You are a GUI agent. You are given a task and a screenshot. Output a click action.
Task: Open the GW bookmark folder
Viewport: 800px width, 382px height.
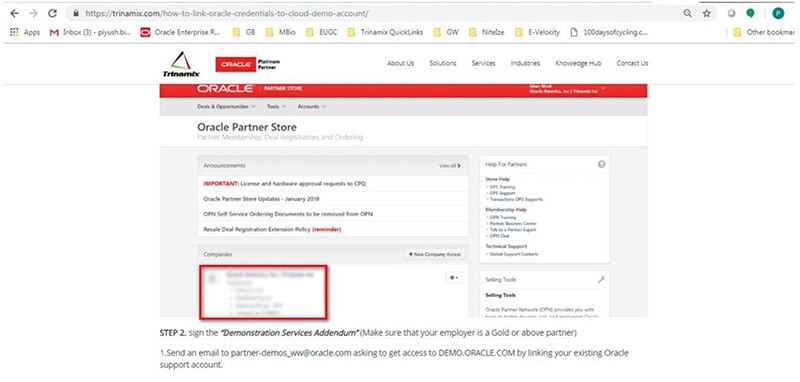[446, 32]
